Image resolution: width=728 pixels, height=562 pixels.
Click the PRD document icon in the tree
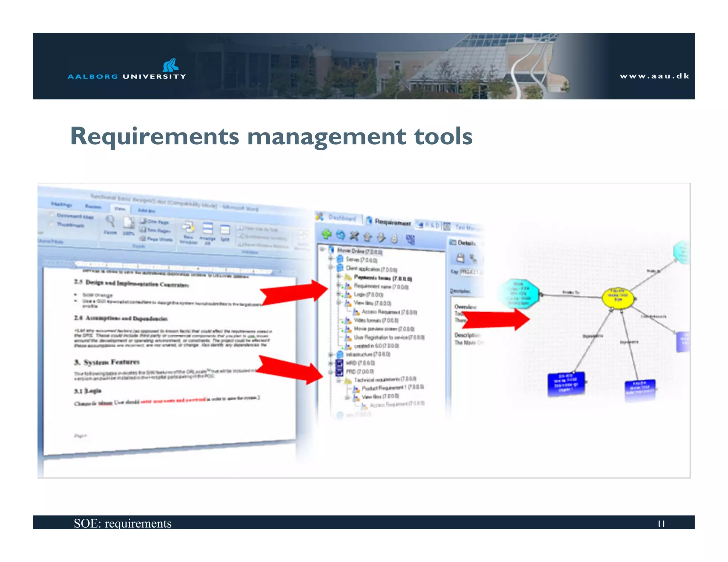[340, 372]
